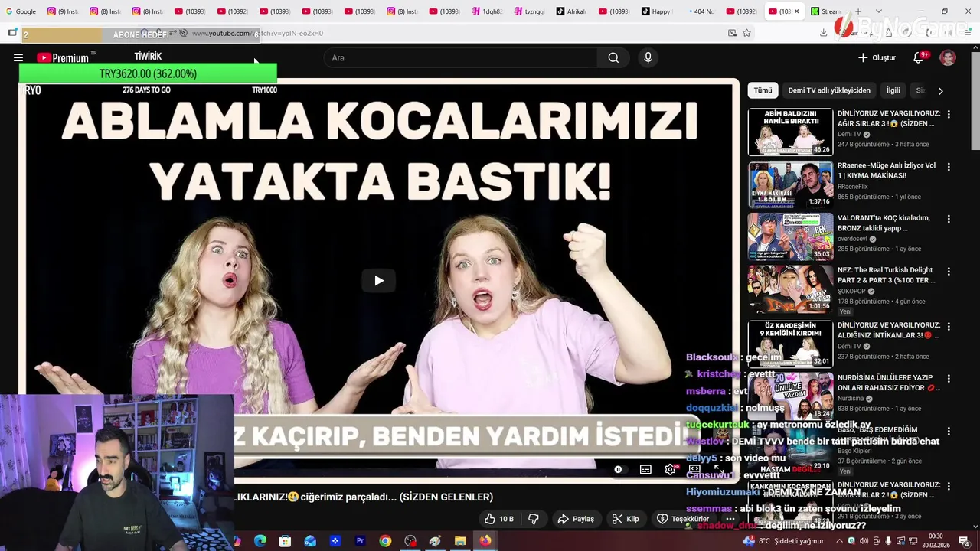Click the search magnifier button
Screen dimensions: 980x551
pyautogui.click(x=613, y=57)
